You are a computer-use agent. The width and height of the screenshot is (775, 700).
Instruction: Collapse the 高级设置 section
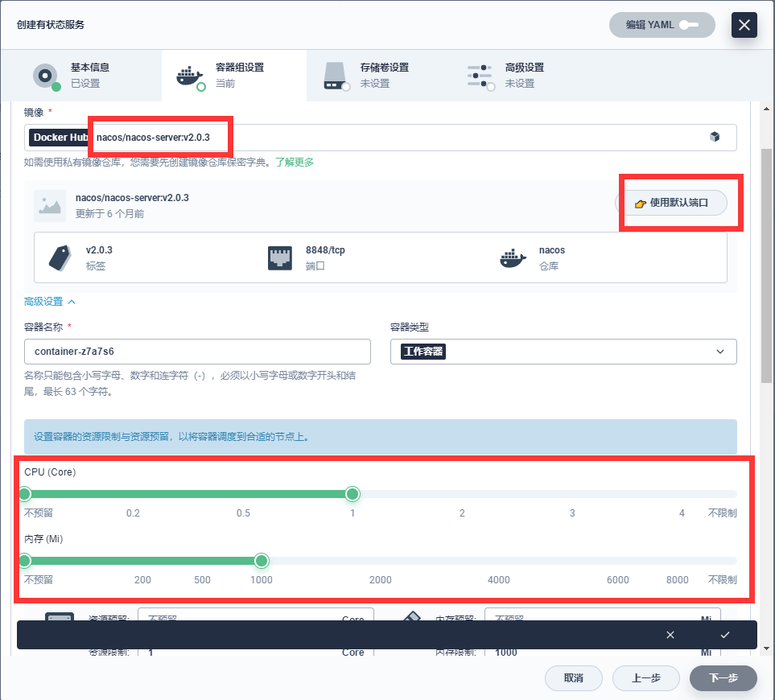click(x=50, y=302)
